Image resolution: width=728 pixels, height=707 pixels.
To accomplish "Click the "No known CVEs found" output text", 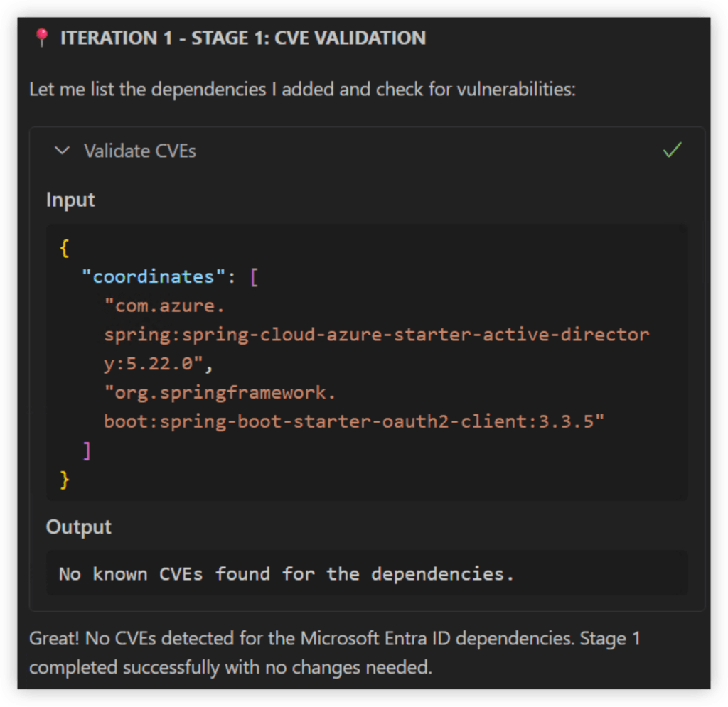I will click(x=286, y=573).
